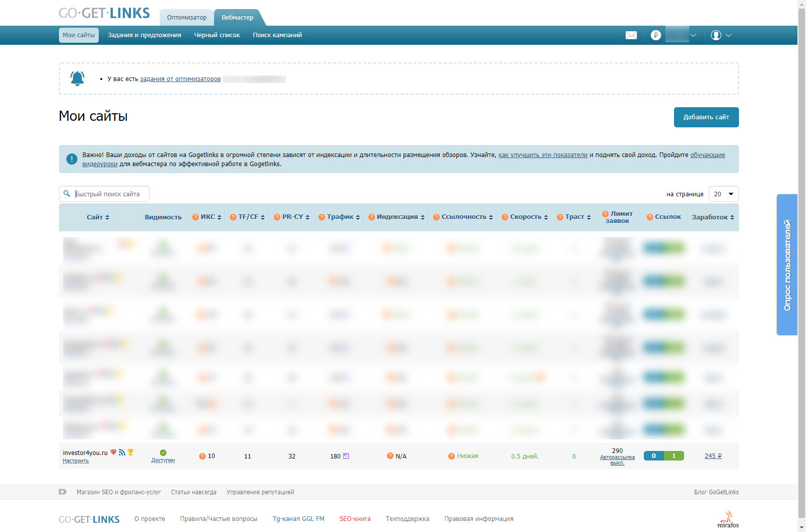
Task: Click the help icon next to ИКС header
Action: pos(195,217)
